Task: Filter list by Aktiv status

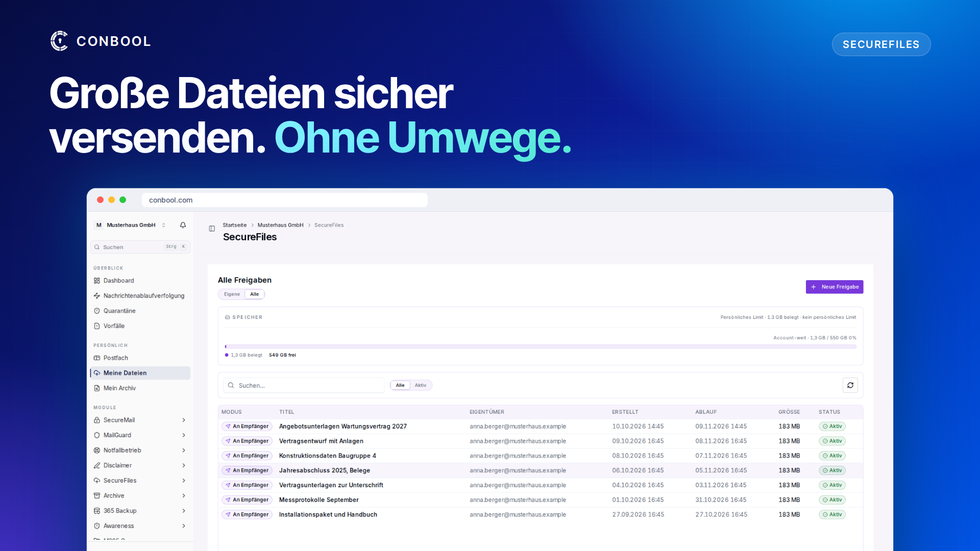Action: (420, 385)
